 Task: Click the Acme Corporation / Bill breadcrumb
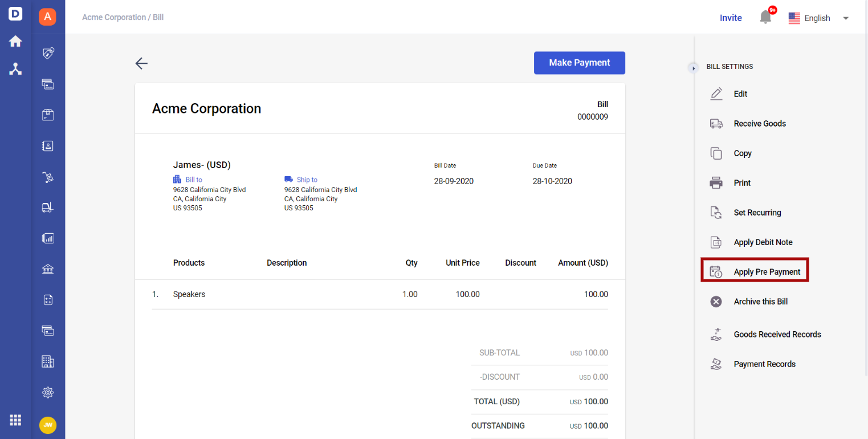click(x=123, y=17)
